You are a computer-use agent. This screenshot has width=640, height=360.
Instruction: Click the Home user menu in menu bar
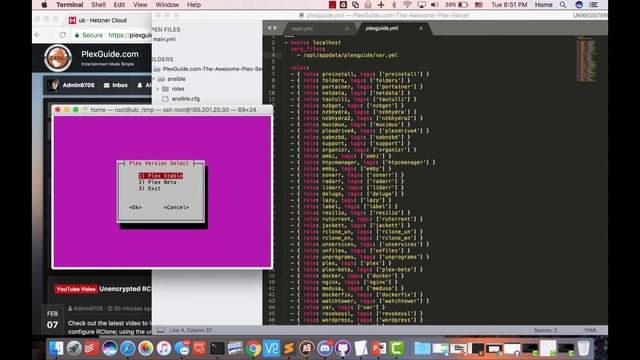click(544, 5)
